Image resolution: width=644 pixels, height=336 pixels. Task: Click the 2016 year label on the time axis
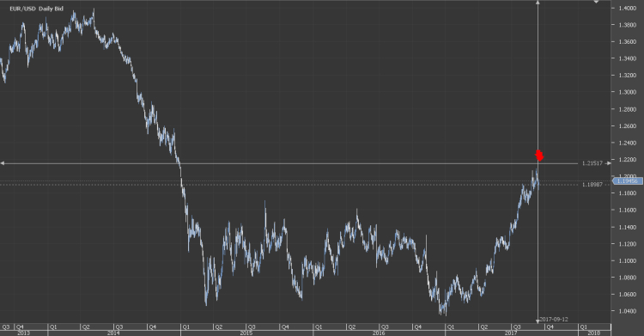[379, 333]
